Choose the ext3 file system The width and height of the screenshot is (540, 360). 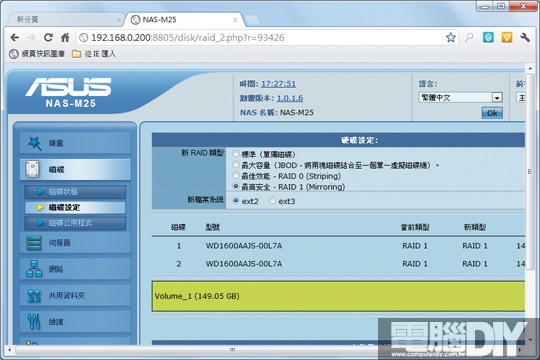click(272, 200)
